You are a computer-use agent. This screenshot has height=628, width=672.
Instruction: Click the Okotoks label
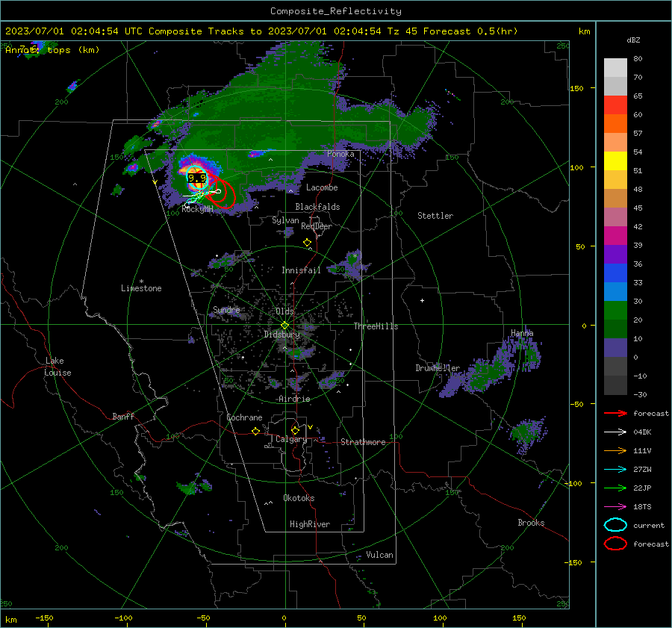299,498
